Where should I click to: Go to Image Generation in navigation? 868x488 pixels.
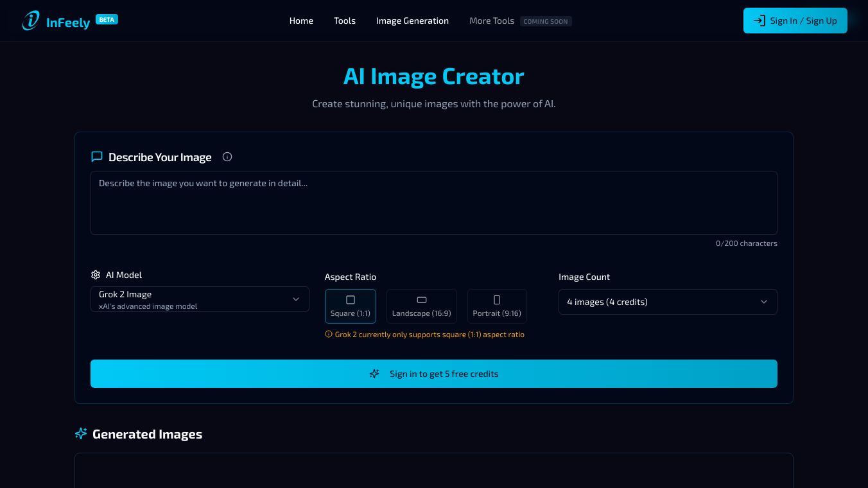(x=412, y=21)
